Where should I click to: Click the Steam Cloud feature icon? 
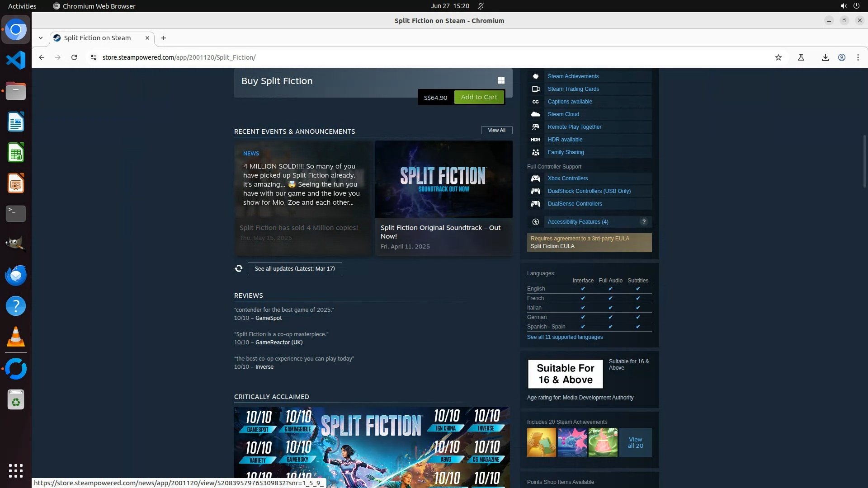click(x=536, y=114)
